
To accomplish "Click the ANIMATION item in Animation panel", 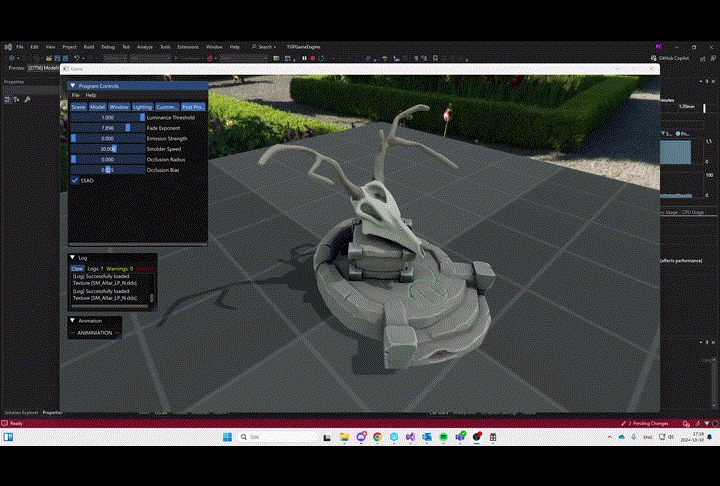I will coord(95,333).
